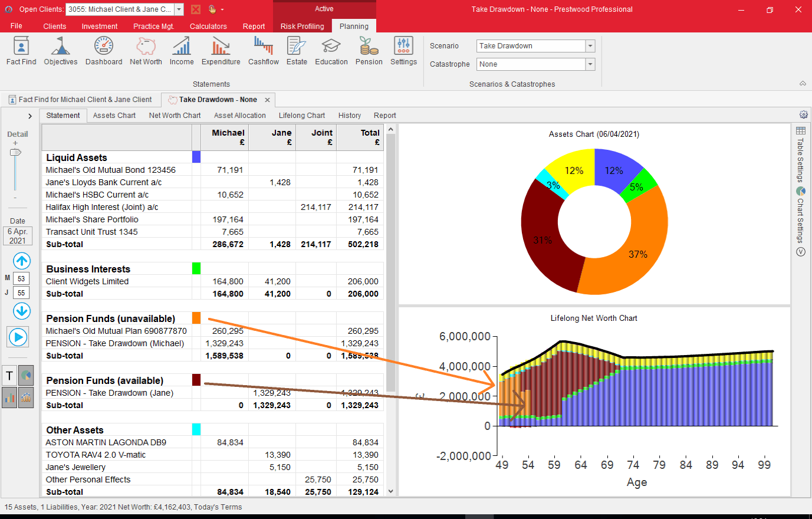The width and height of the screenshot is (812, 519).
Task: Open the Expenditure statement icon
Action: click(221, 51)
